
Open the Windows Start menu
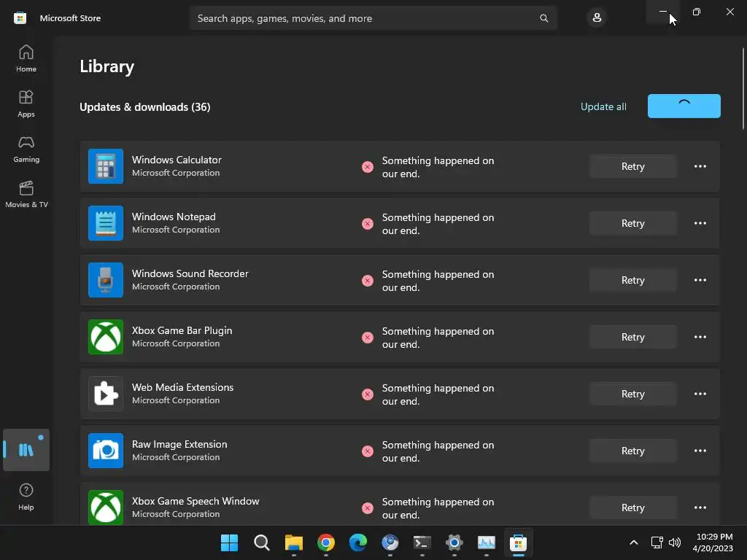coord(229,542)
